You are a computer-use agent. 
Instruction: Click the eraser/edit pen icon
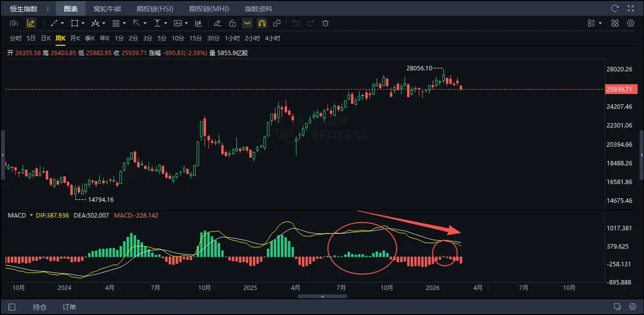(218, 24)
